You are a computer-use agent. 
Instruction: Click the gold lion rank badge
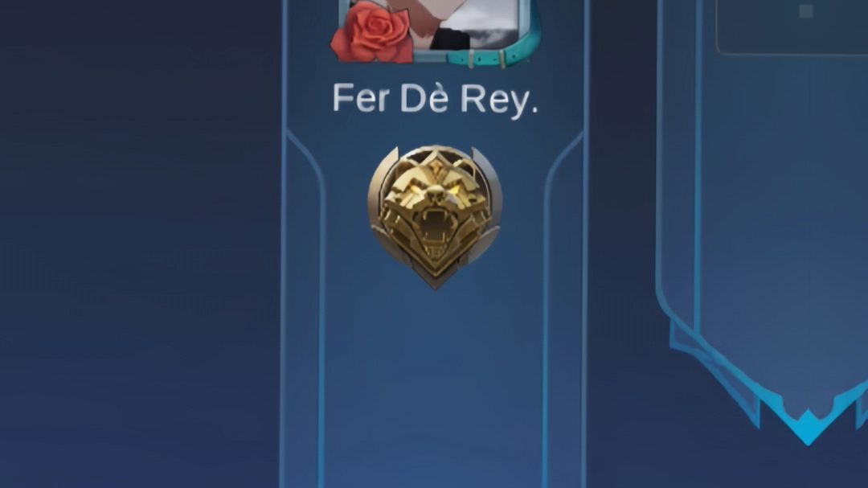click(x=435, y=216)
